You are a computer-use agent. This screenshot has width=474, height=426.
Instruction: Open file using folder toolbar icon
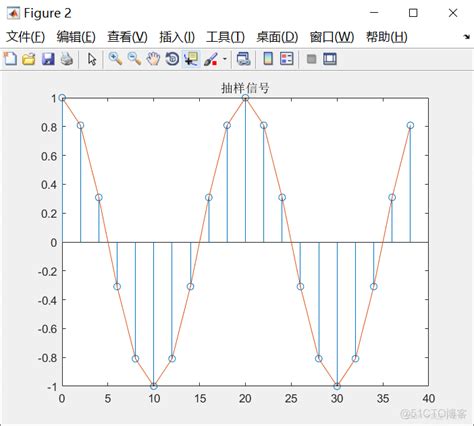pyautogui.click(x=29, y=59)
